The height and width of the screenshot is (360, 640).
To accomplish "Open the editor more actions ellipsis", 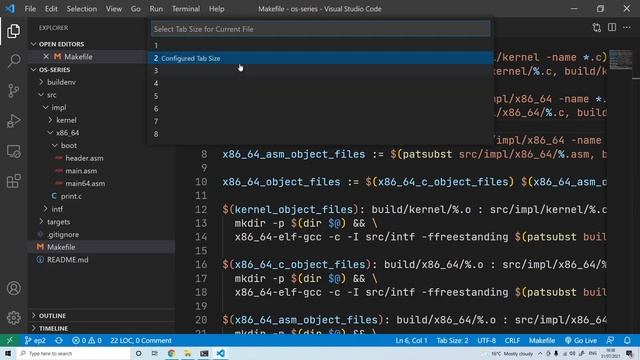I will point(627,28).
